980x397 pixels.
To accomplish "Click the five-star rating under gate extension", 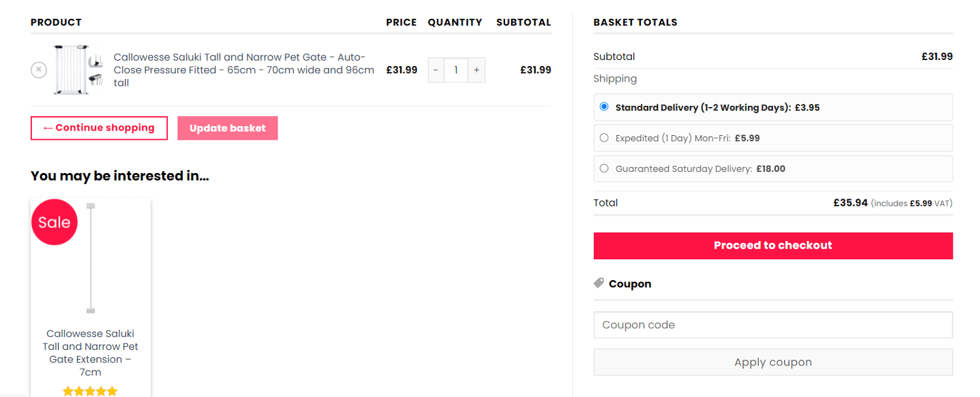I will [90, 390].
